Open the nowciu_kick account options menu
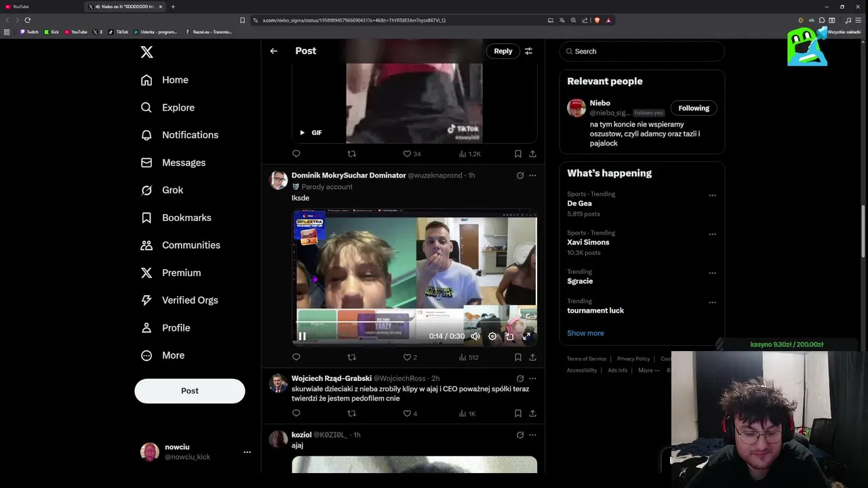The width and height of the screenshot is (868, 488). [247, 452]
